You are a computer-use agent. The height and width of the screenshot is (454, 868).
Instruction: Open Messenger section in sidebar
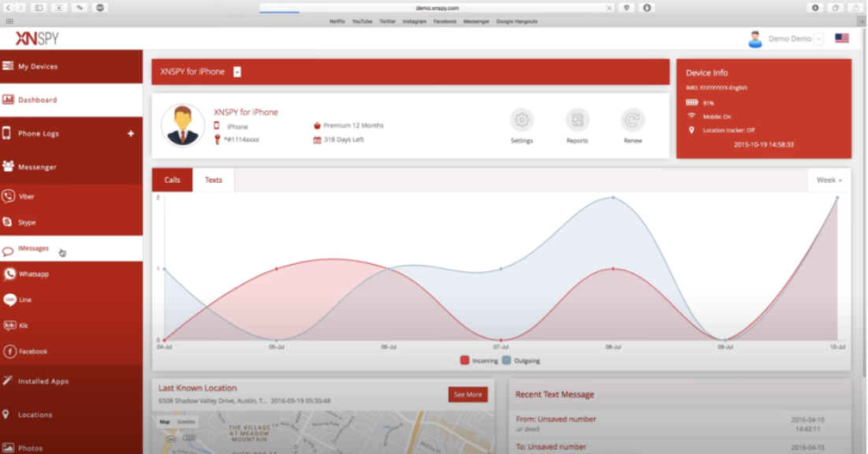(71, 166)
